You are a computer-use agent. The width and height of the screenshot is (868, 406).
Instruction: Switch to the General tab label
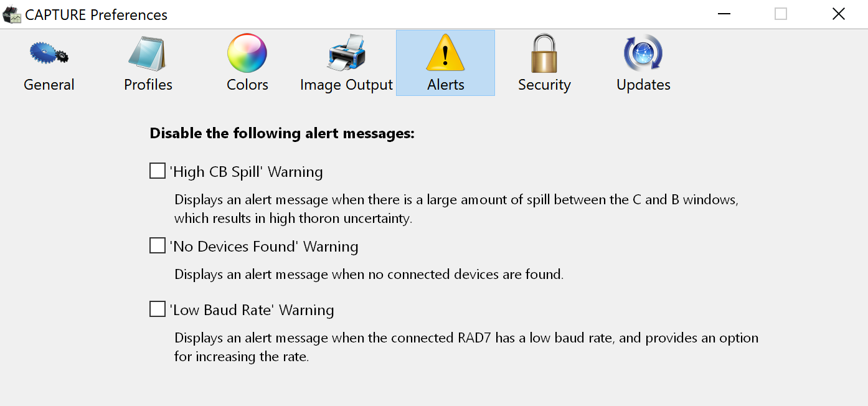coord(49,85)
